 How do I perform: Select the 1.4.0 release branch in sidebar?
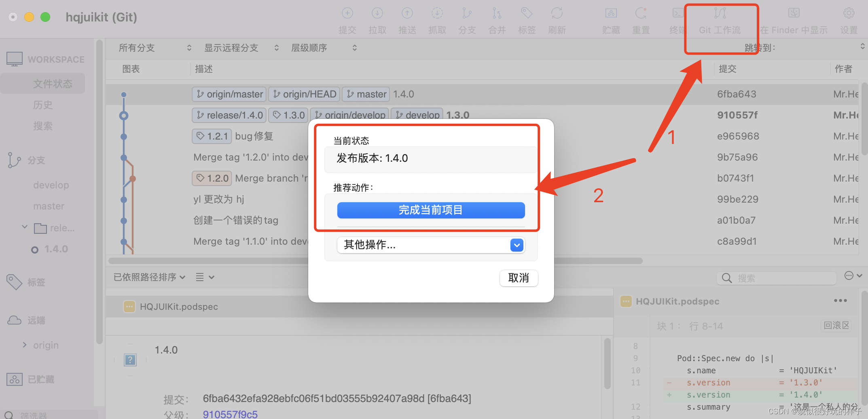coord(56,249)
